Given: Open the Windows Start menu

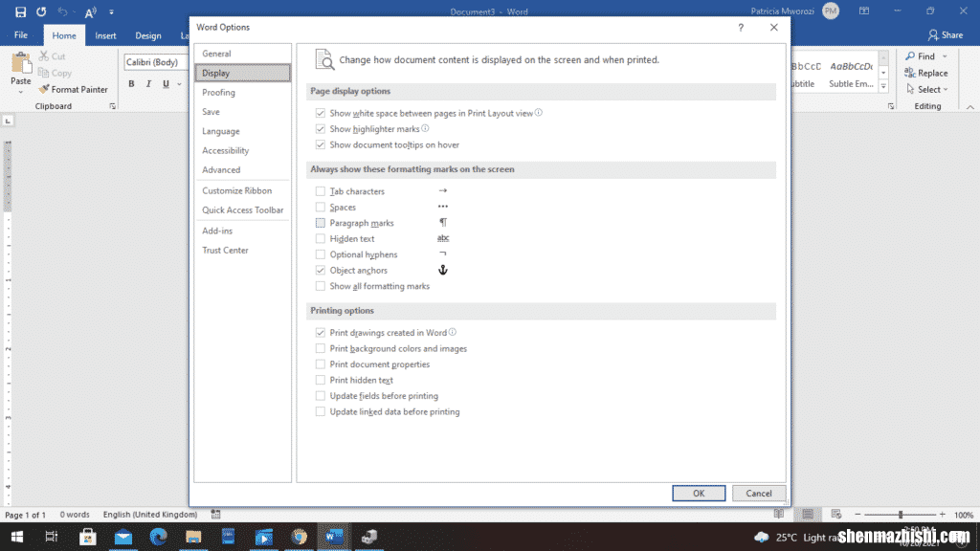Looking at the screenshot, I should pos(17,537).
